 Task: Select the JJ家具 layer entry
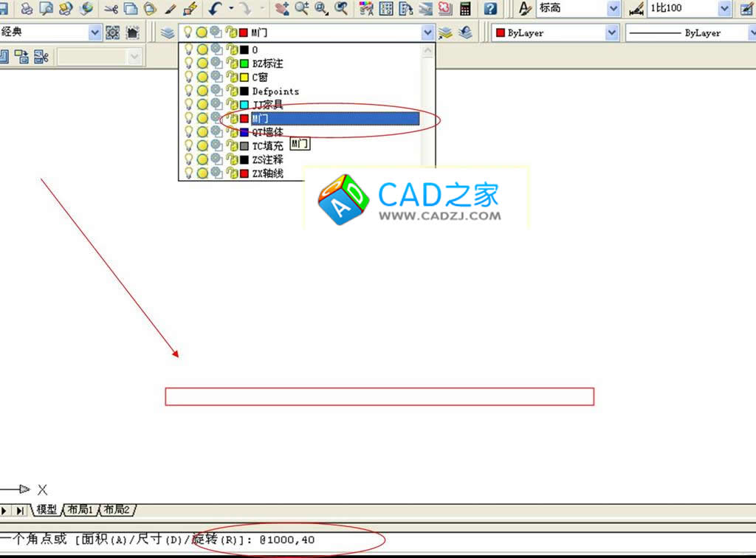coord(267,105)
